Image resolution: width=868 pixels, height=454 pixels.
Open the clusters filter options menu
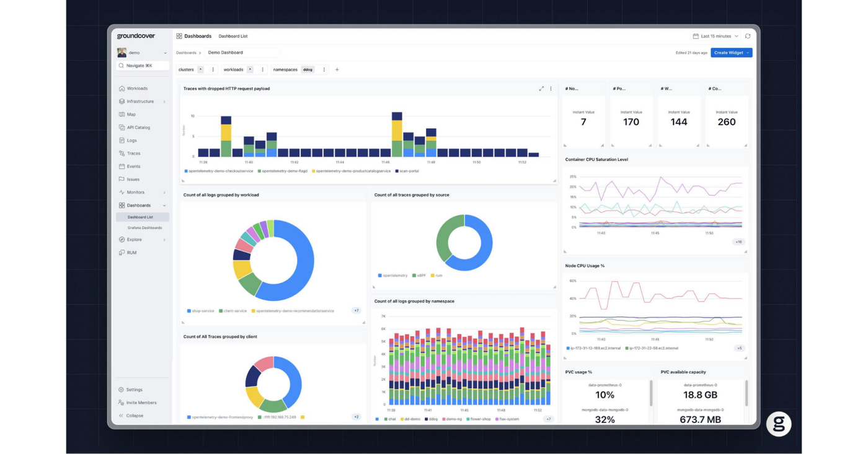click(213, 70)
